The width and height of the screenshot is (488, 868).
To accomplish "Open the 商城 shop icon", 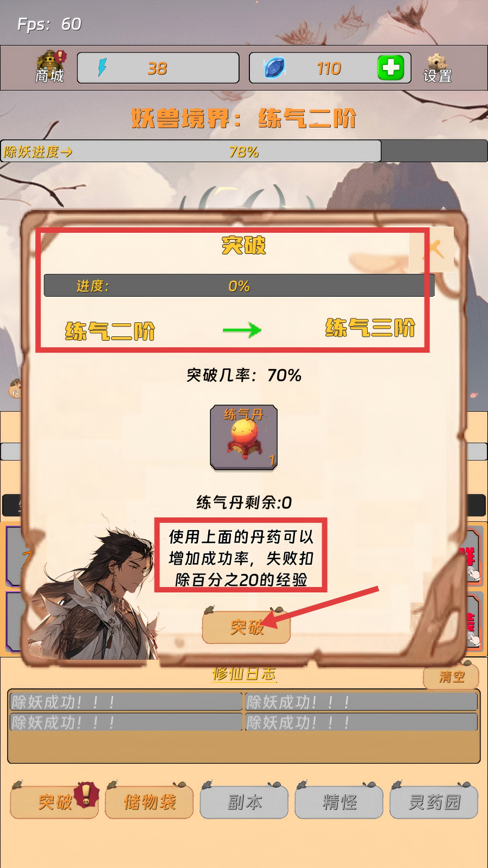I will tap(50, 67).
